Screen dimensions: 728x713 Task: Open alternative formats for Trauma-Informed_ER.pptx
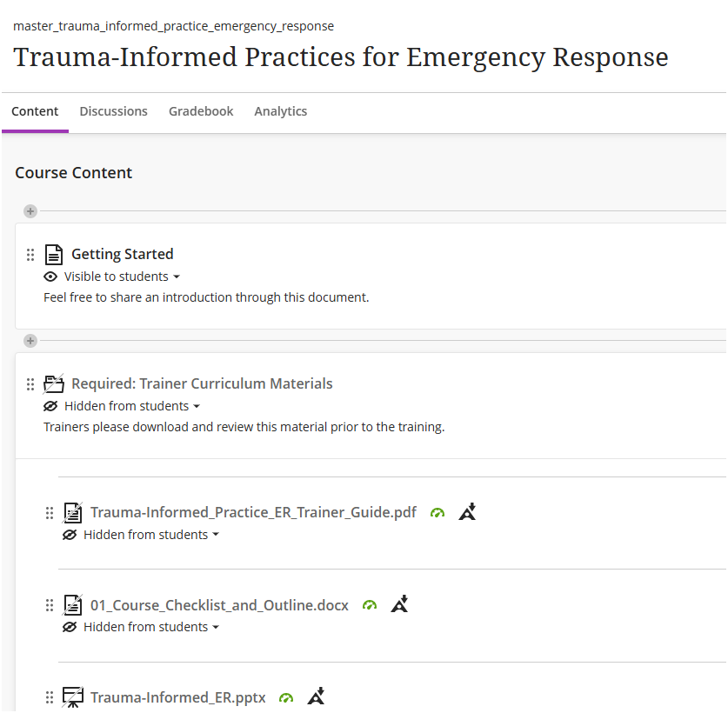click(x=317, y=696)
